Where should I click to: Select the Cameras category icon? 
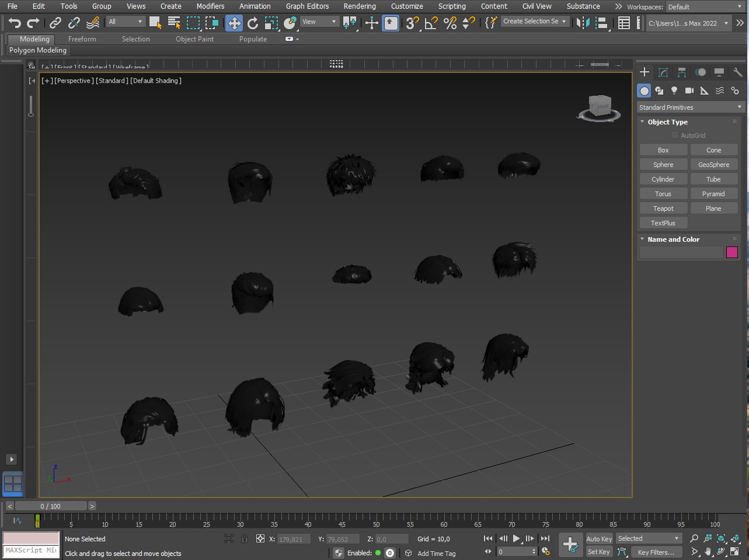point(689,91)
